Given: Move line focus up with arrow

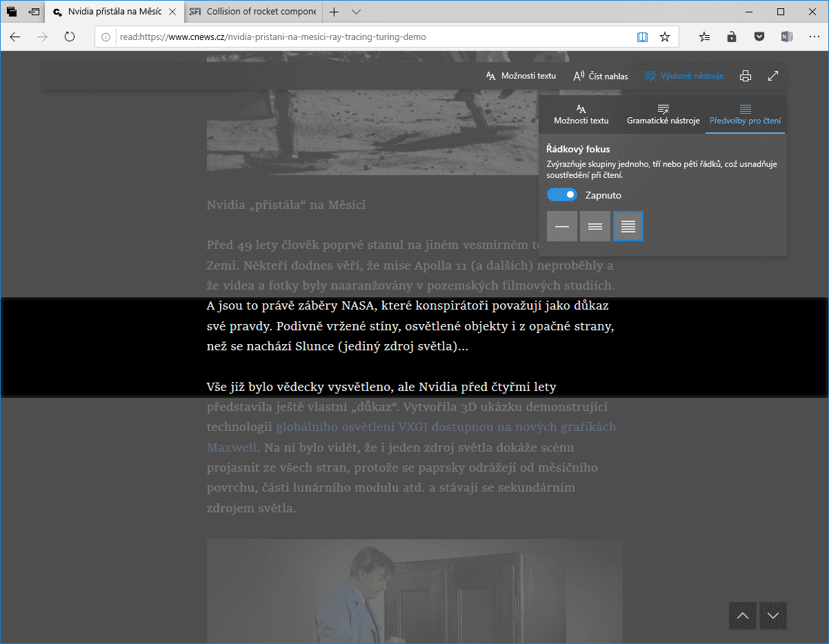Looking at the screenshot, I should 743,616.
